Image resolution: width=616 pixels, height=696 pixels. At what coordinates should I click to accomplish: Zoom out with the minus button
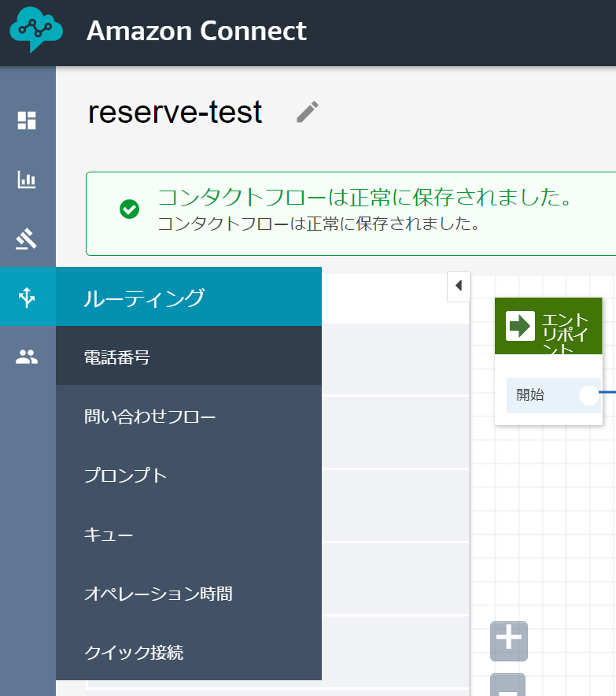click(507, 685)
